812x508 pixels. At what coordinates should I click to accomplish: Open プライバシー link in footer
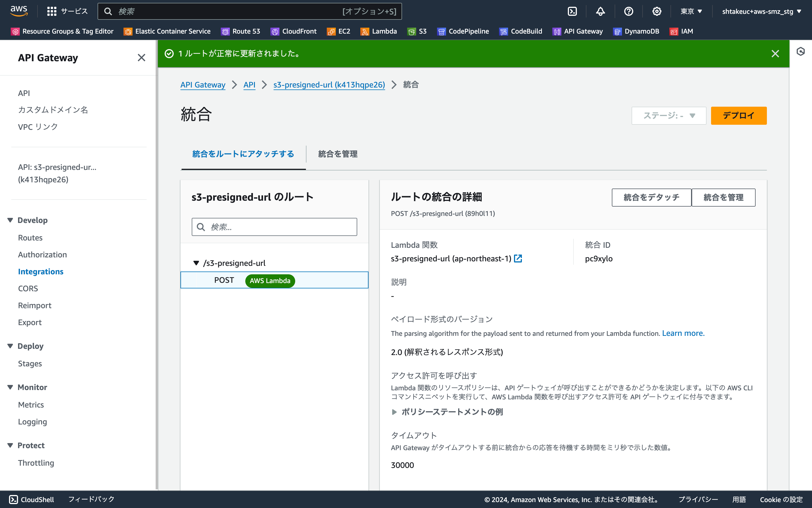point(698,499)
